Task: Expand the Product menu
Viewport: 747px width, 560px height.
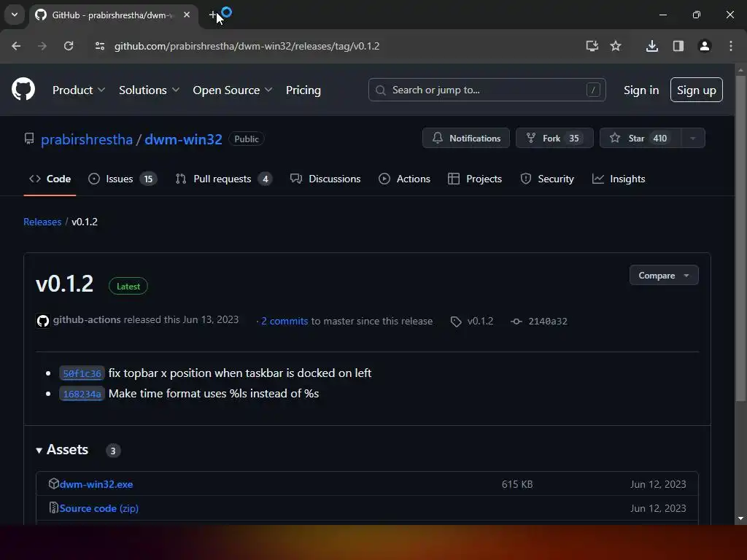Action: click(79, 90)
